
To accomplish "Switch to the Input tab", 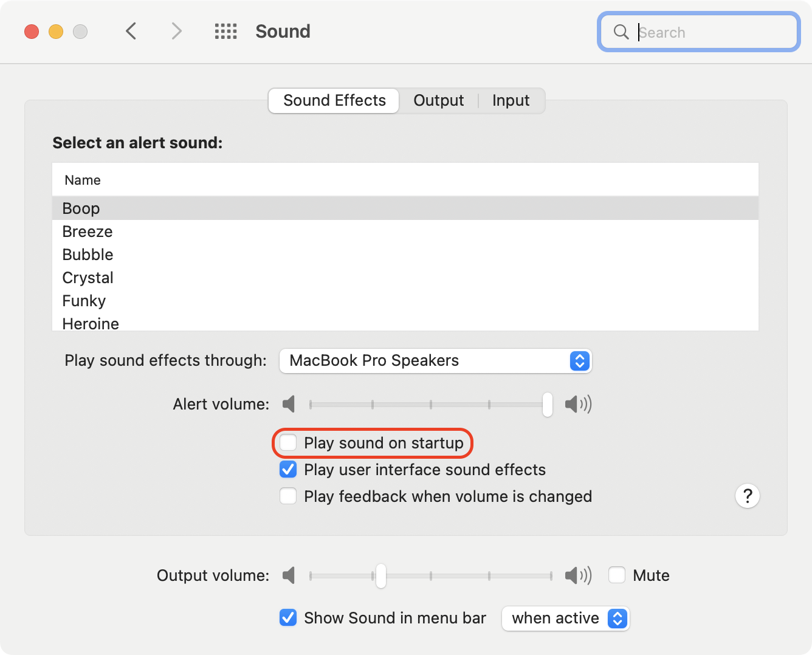I will (511, 100).
